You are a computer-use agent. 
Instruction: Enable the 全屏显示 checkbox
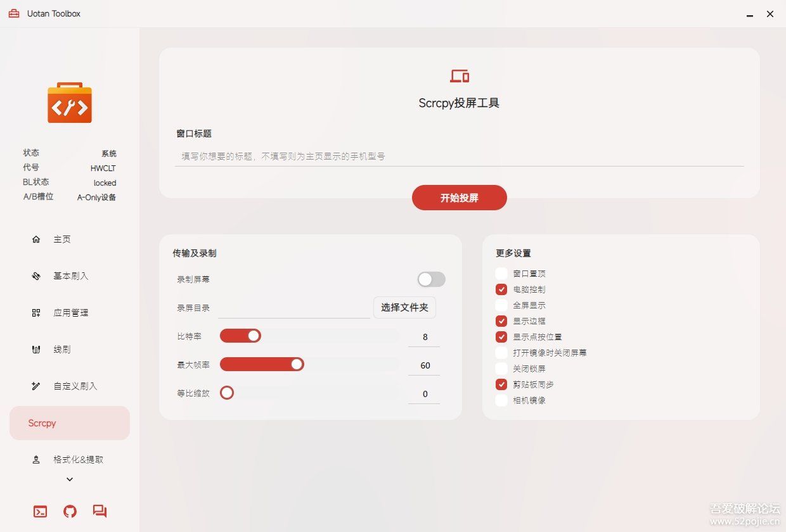[x=501, y=305]
